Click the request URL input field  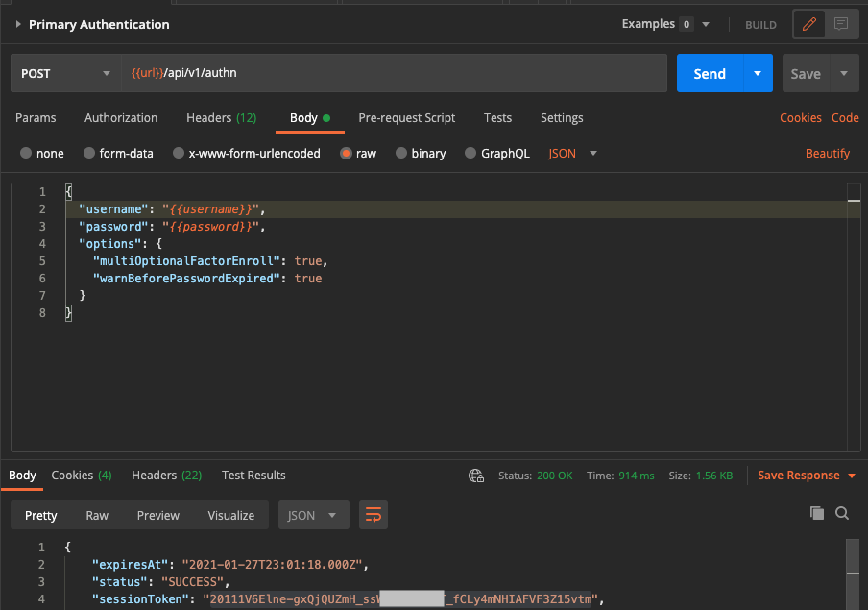(394, 73)
